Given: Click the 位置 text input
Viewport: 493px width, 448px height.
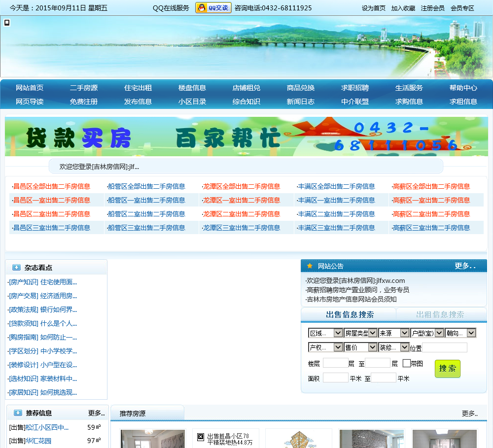Looking at the screenshot, I should click(445, 348).
